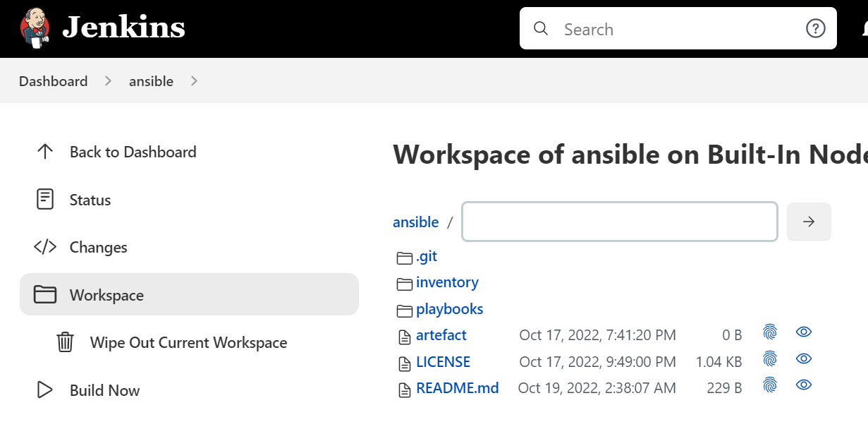Click the fingerprint icon next to LICENSE
868x422 pixels.
click(x=770, y=358)
